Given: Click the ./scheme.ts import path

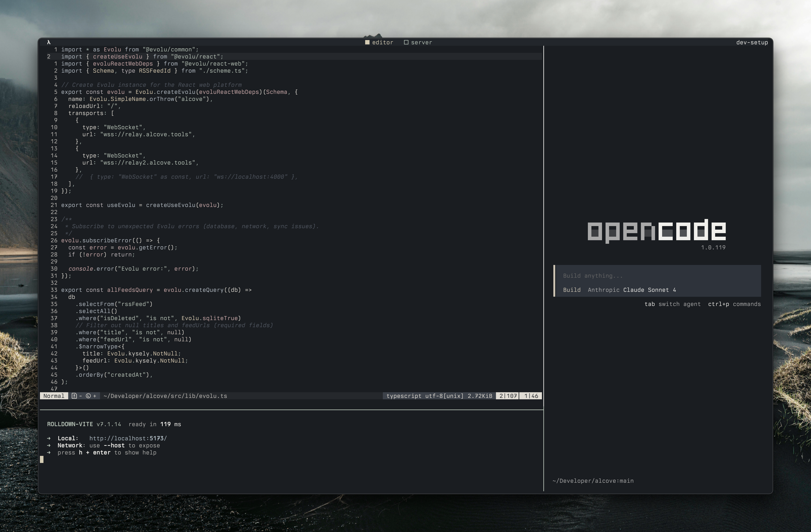Looking at the screenshot, I should pyautogui.click(x=222, y=71).
